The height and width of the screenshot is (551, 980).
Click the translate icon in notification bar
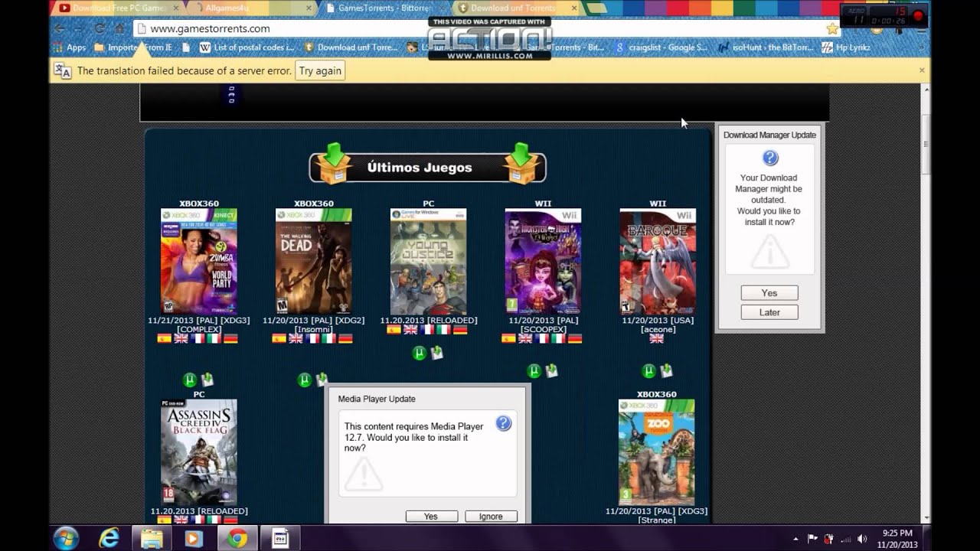point(63,70)
